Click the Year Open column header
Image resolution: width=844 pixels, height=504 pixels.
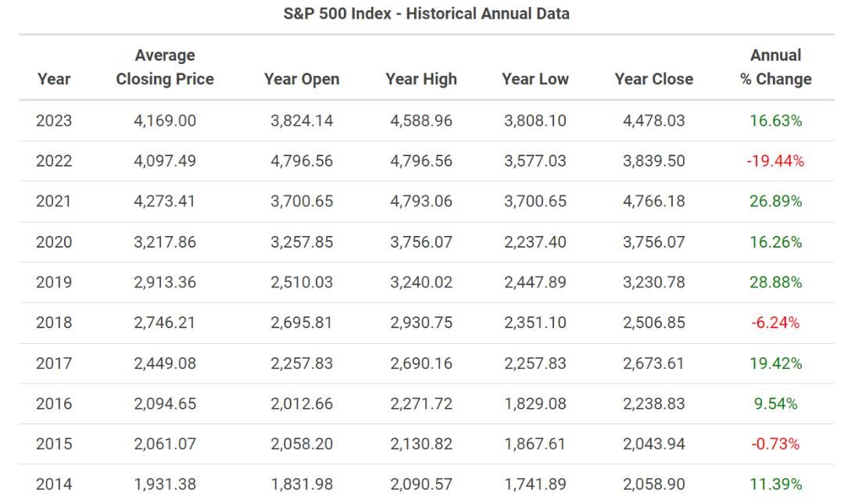(302, 79)
